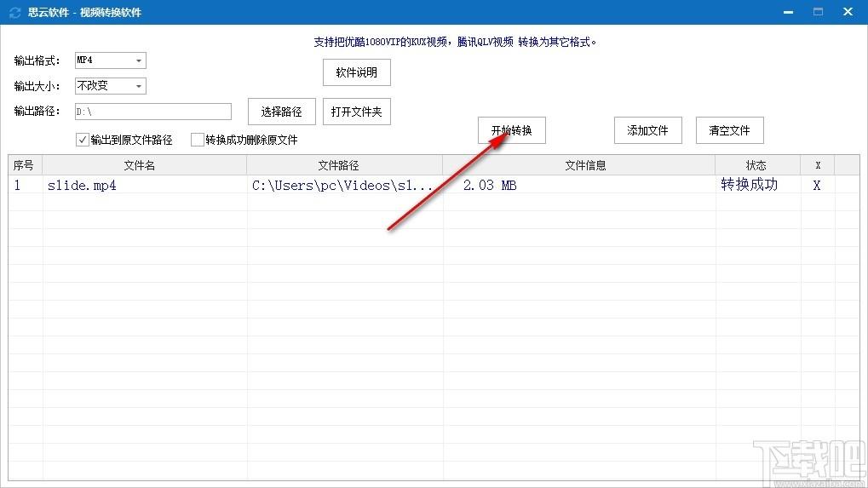Screen dimensions: 868x488
Task: Click the 清空文件 button
Action: pyautogui.click(x=730, y=130)
